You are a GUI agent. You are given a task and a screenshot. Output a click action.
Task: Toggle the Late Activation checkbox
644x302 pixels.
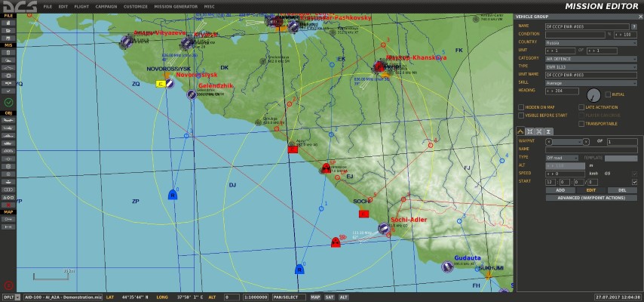tap(581, 107)
